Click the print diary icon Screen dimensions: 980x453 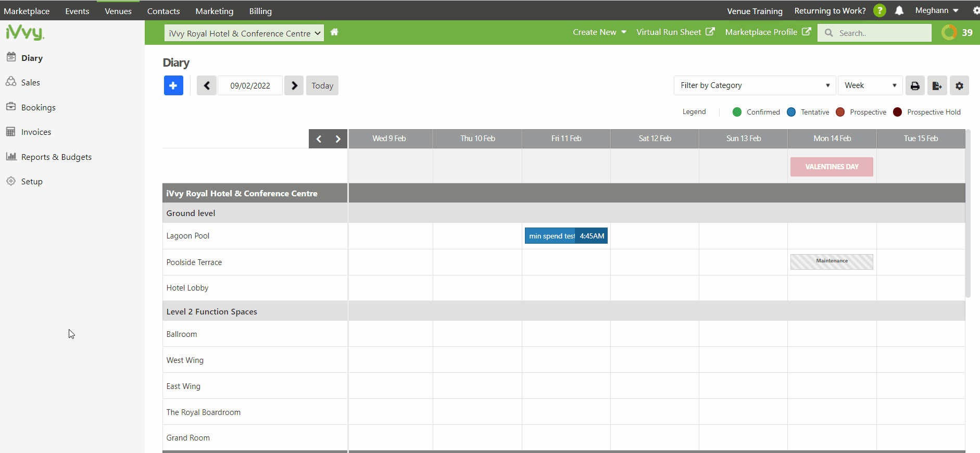tap(915, 85)
